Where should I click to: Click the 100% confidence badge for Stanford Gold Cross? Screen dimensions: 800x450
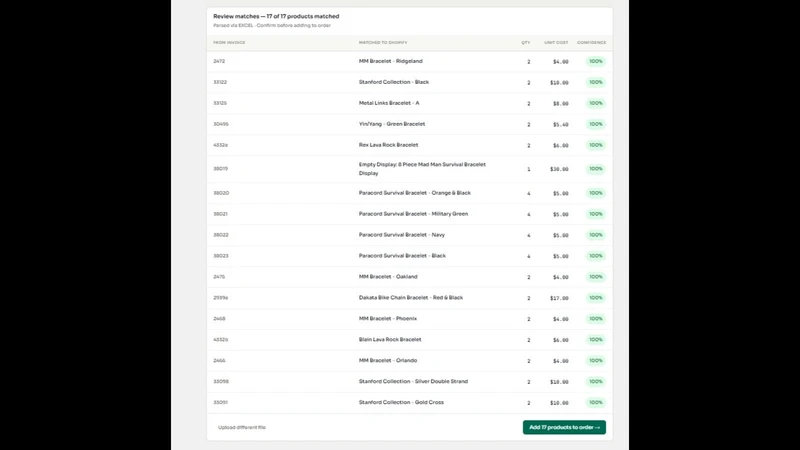(x=595, y=402)
